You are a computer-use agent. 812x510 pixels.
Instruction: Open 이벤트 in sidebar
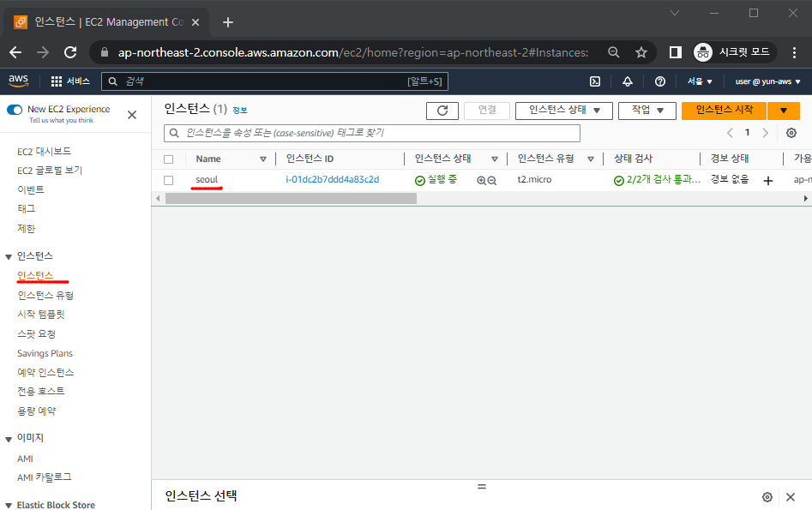coord(31,189)
